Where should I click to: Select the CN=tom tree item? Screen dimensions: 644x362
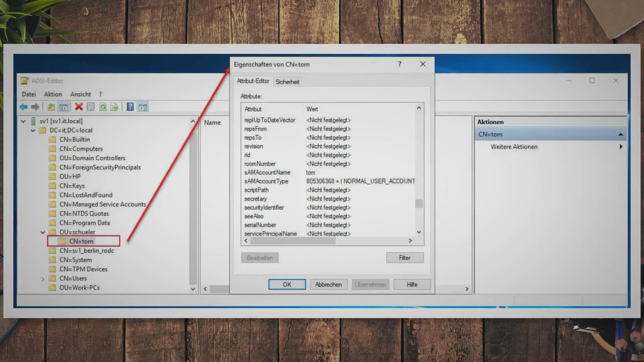click(81, 241)
